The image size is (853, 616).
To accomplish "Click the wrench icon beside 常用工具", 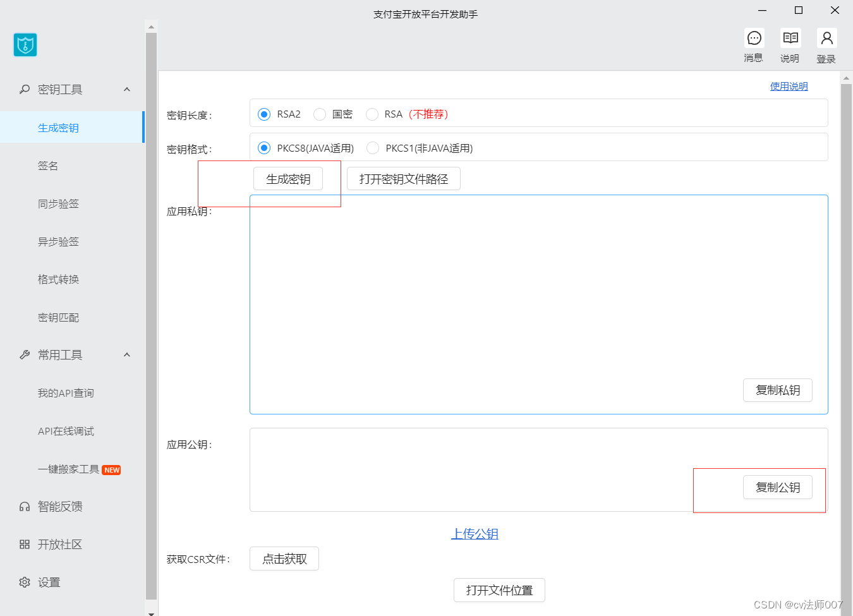I will tap(25, 355).
